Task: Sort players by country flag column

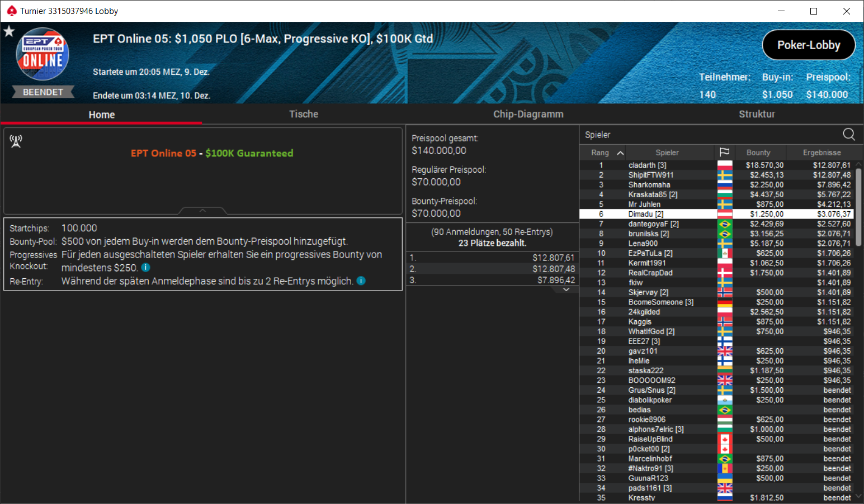Action: [x=724, y=152]
